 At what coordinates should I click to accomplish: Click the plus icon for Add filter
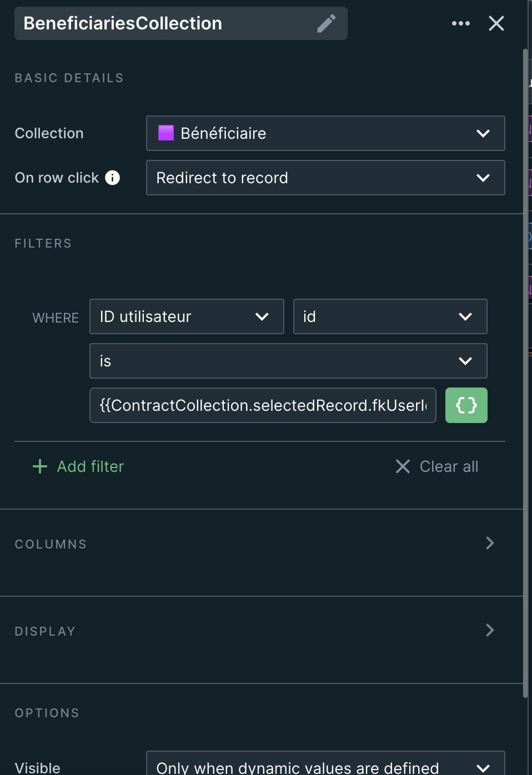pyautogui.click(x=40, y=466)
